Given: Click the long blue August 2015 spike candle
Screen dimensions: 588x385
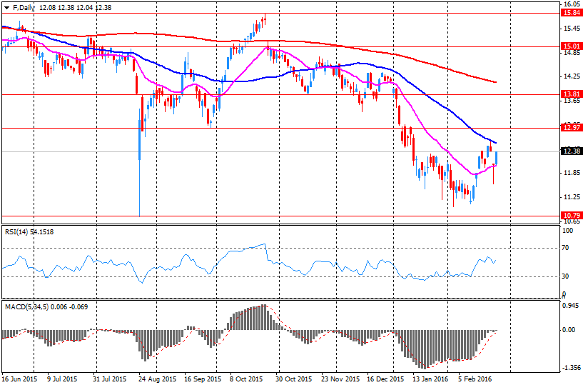Looking at the screenshot, I should [139, 164].
